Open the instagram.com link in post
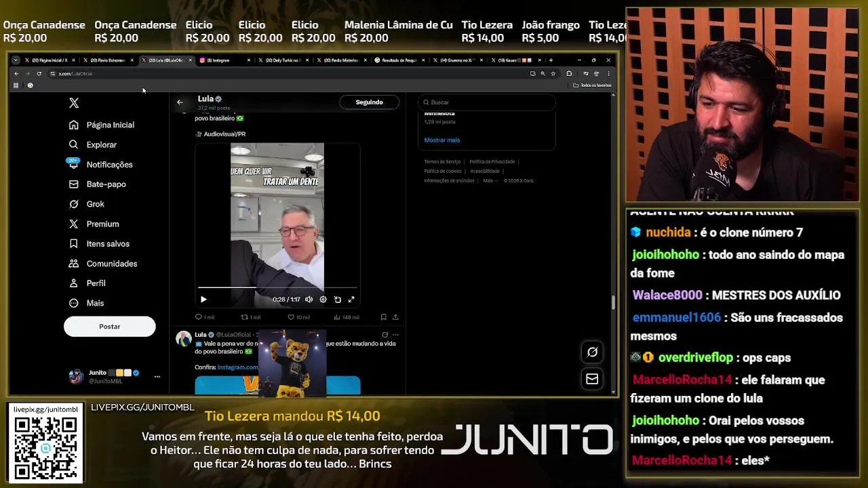The image size is (868, 488). [237, 367]
